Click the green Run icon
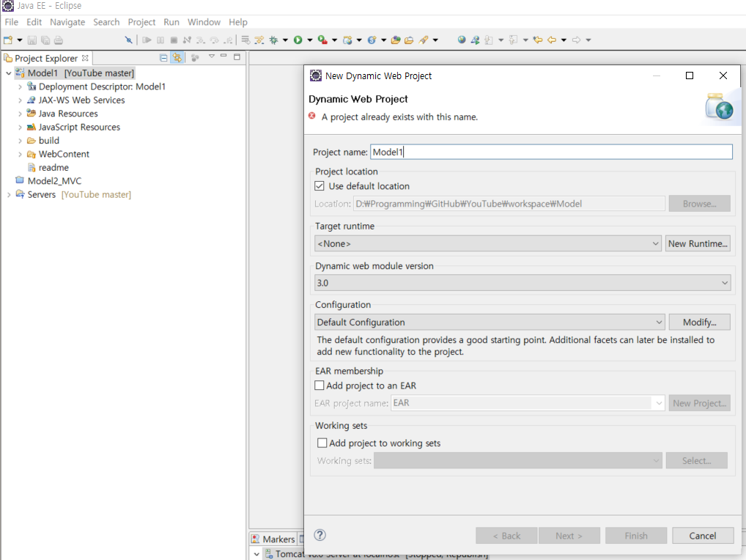Screen dimensions: 746x560 298,40
